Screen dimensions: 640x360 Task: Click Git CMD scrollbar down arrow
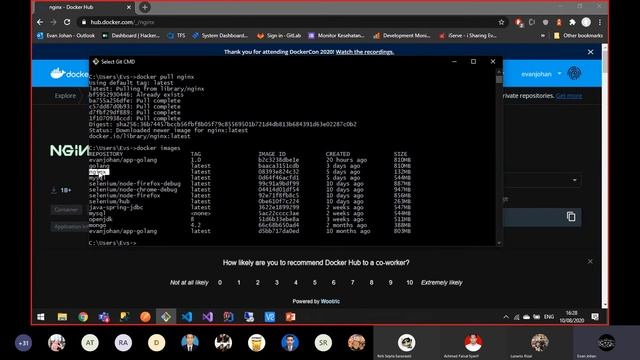click(x=499, y=243)
